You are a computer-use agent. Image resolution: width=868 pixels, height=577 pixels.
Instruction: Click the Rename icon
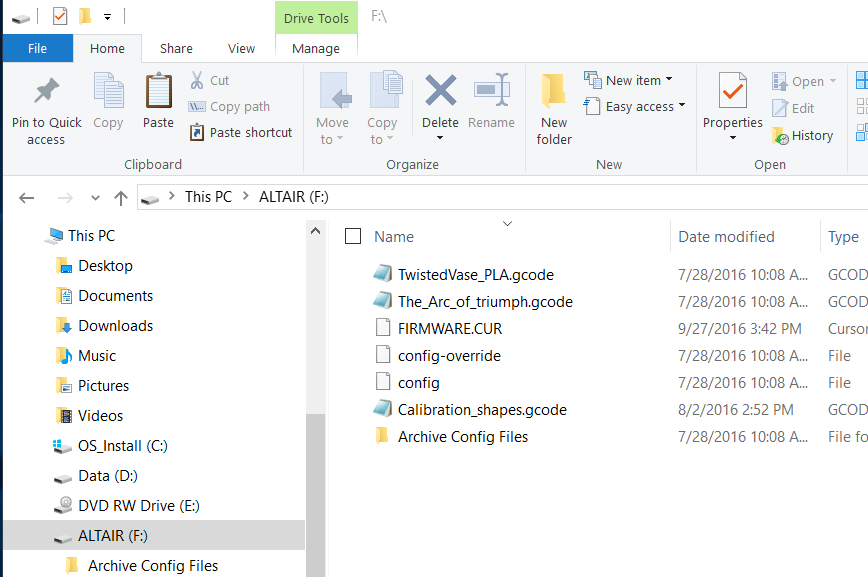coord(492,89)
